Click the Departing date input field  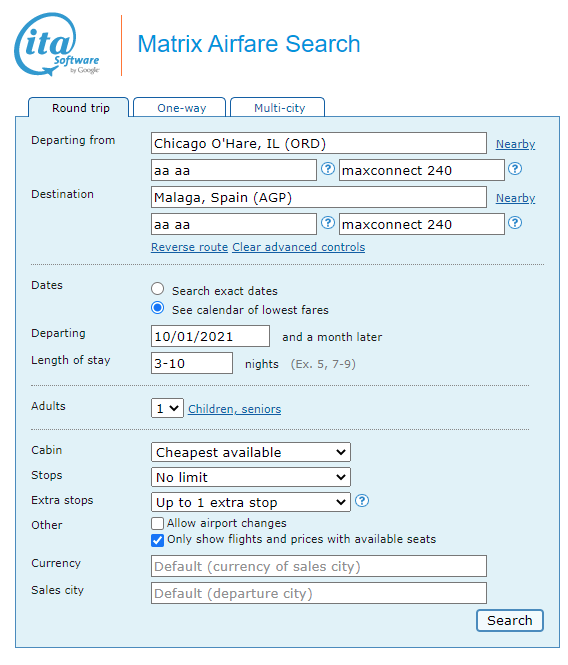pyautogui.click(x=210, y=336)
